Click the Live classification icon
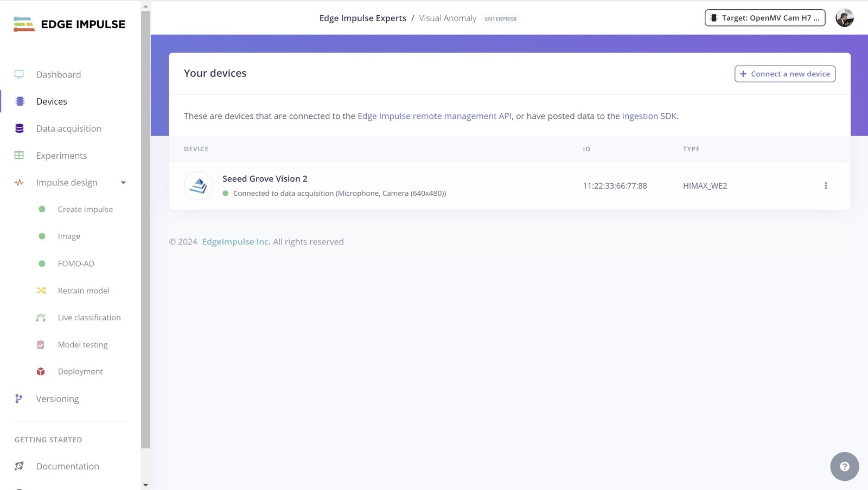This screenshot has height=490, width=868. [41, 318]
